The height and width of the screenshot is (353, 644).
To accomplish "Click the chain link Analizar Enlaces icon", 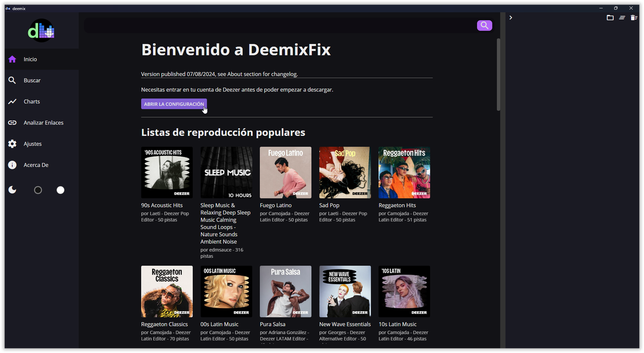I will tap(12, 123).
